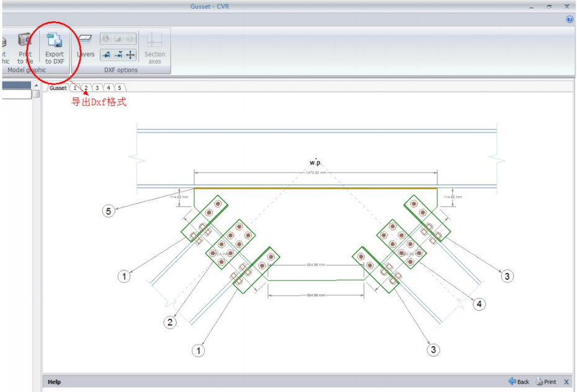This screenshot has width=577, height=392.
Task: Open help via the blue question mark icon
Action: click(570, 19)
